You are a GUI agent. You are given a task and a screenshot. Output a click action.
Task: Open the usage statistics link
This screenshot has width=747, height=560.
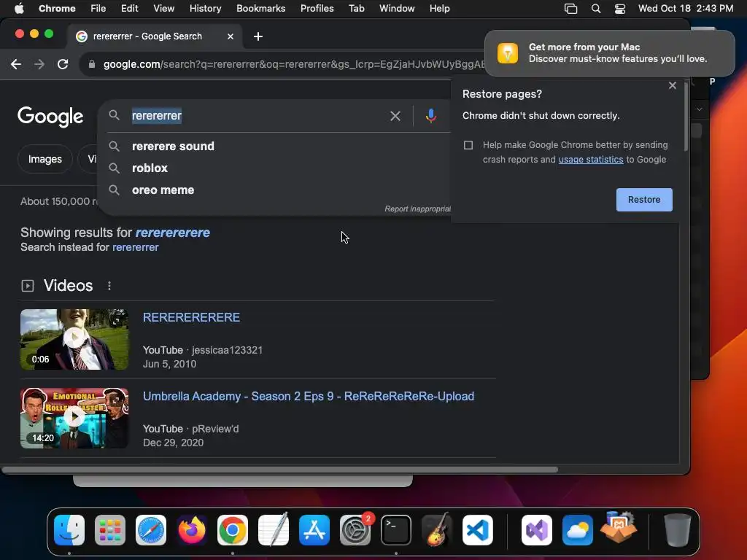[591, 160]
